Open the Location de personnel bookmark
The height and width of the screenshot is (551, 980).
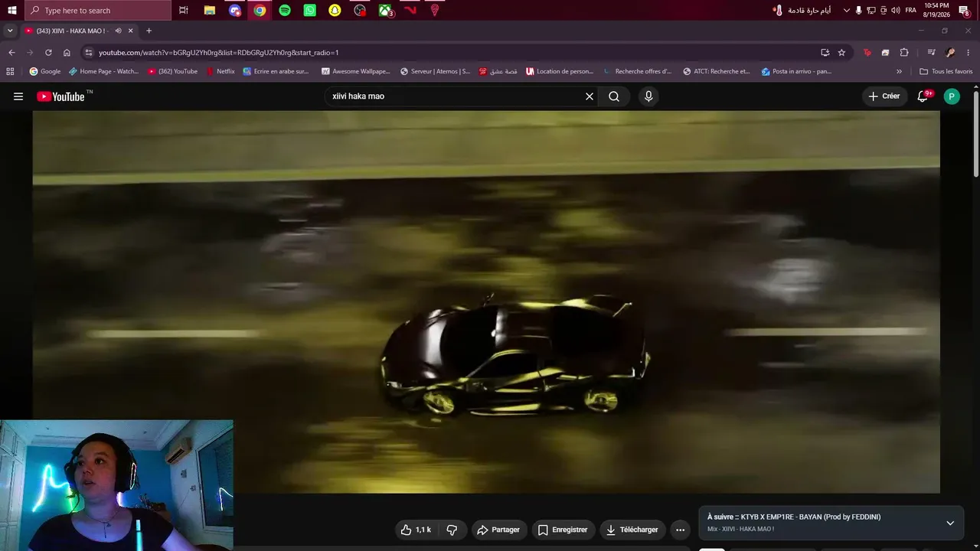click(560, 71)
